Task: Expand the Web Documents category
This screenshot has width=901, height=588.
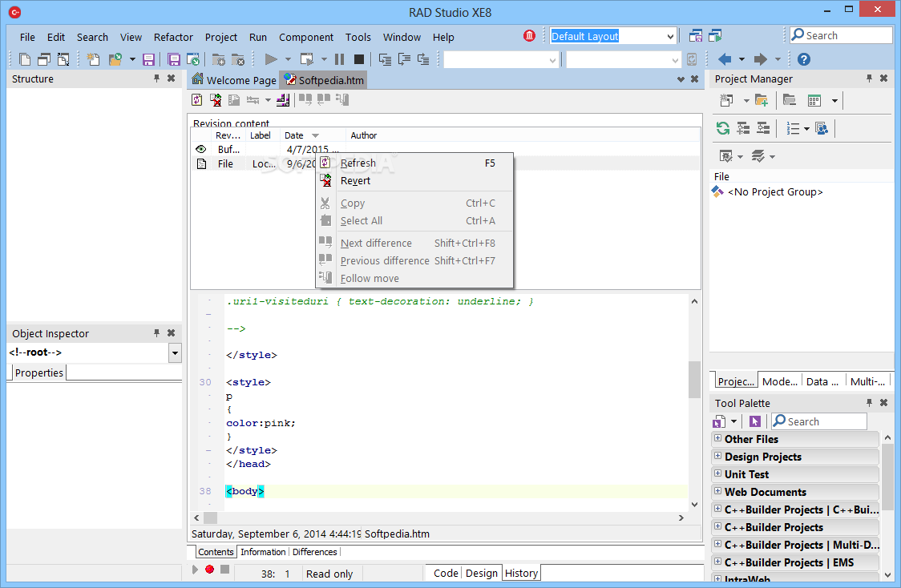Action: 717,491
